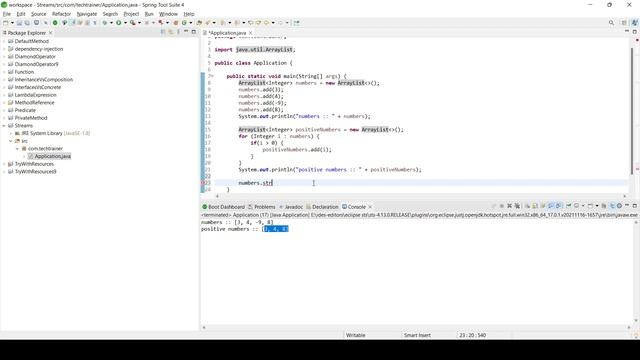This screenshot has width=640, height=360.
Task: Click the Coverage run icon in toolbar
Action: 133,23
